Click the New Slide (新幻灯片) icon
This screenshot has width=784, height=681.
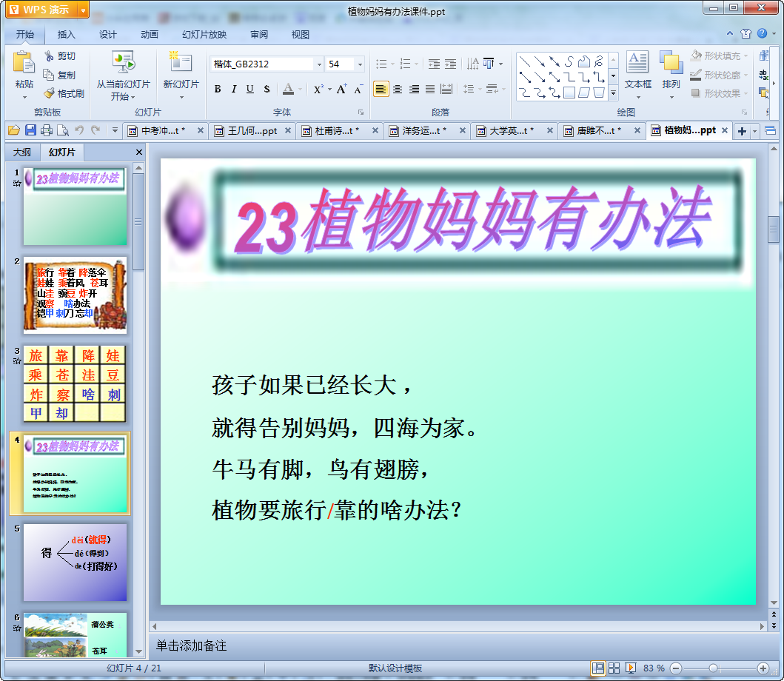pos(181,62)
